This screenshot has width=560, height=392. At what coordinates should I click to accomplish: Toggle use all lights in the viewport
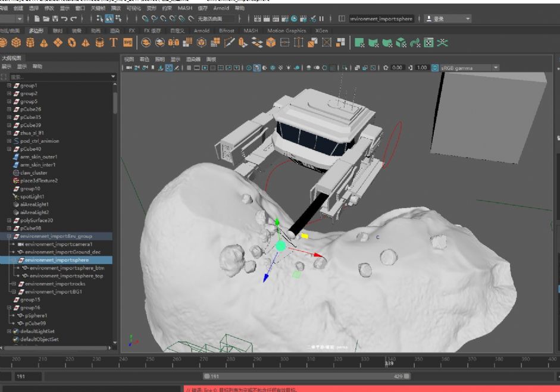(x=289, y=68)
